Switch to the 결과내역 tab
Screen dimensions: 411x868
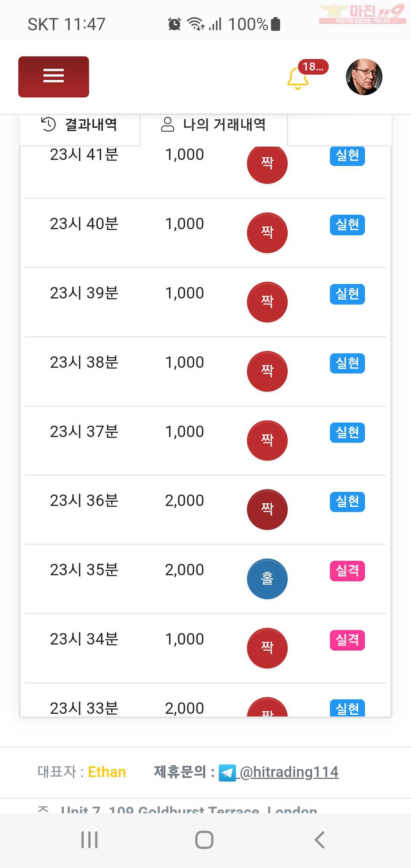click(80, 125)
